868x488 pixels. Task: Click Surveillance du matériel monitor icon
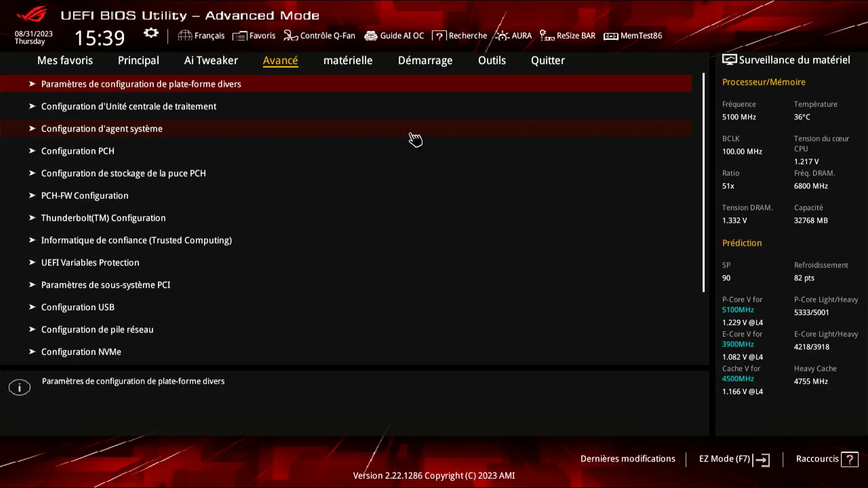click(x=729, y=60)
